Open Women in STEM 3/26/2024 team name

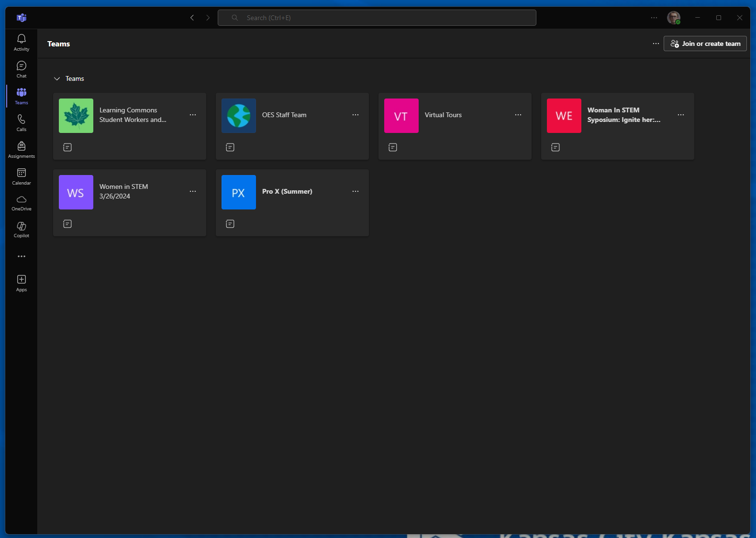pos(123,191)
